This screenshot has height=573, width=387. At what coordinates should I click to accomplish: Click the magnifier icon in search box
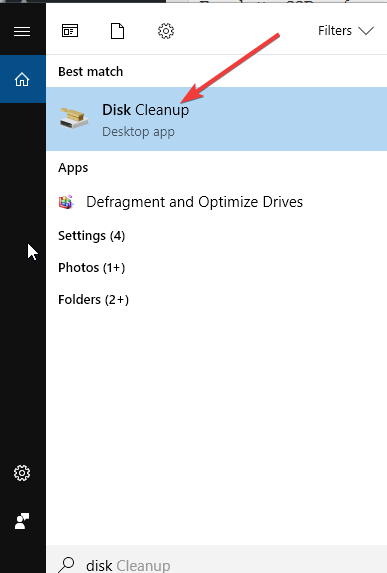[x=67, y=565]
